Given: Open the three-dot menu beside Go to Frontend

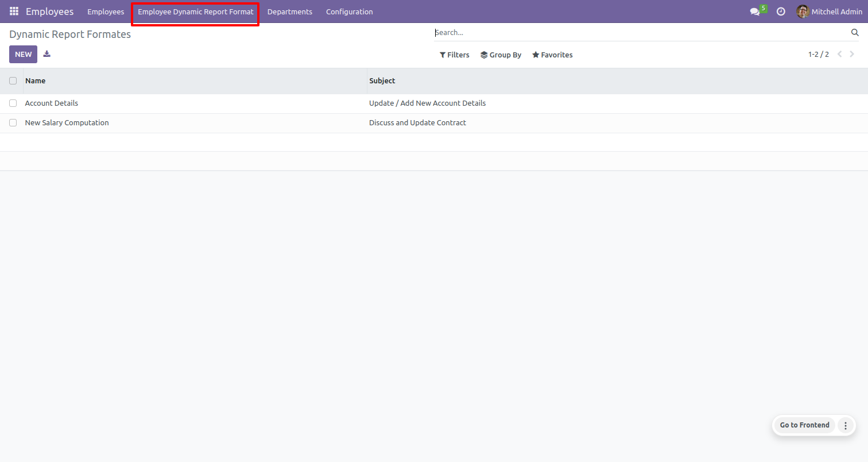Looking at the screenshot, I should (x=845, y=425).
